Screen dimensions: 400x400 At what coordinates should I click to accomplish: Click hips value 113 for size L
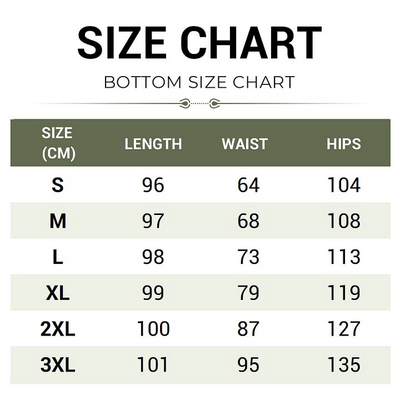pos(344,257)
